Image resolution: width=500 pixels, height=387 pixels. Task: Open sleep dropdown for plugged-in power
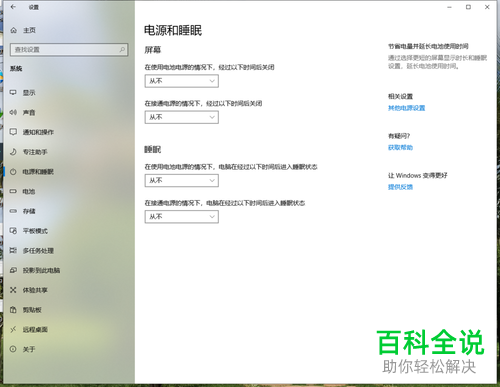[182, 217]
